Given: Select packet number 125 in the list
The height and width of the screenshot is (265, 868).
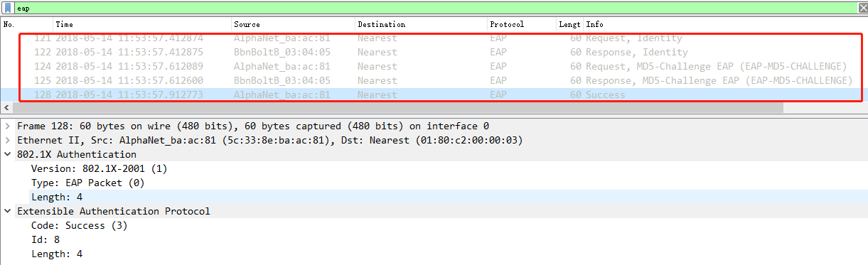Looking at the screenshot, I should point(434,81).
